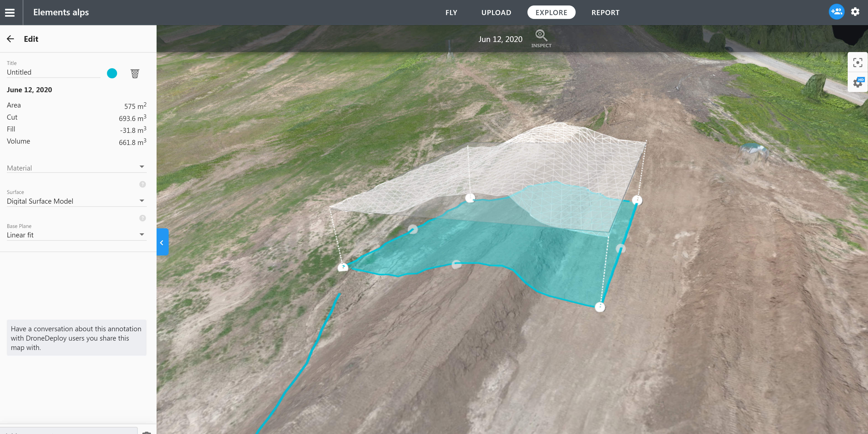Expand the Base Plane Linear fit dropdown

(x=142, y=235)
